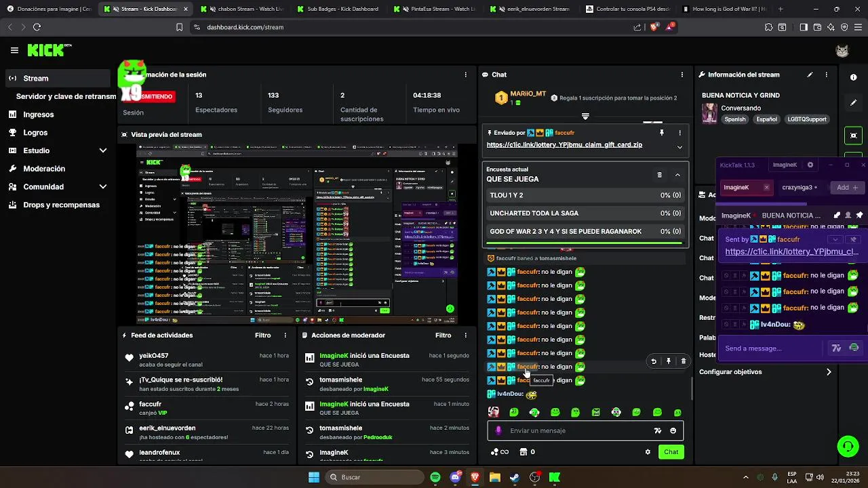
Task: Vote for the TLOU 1 Y 2 poll option
Action: tap(585, 195)
